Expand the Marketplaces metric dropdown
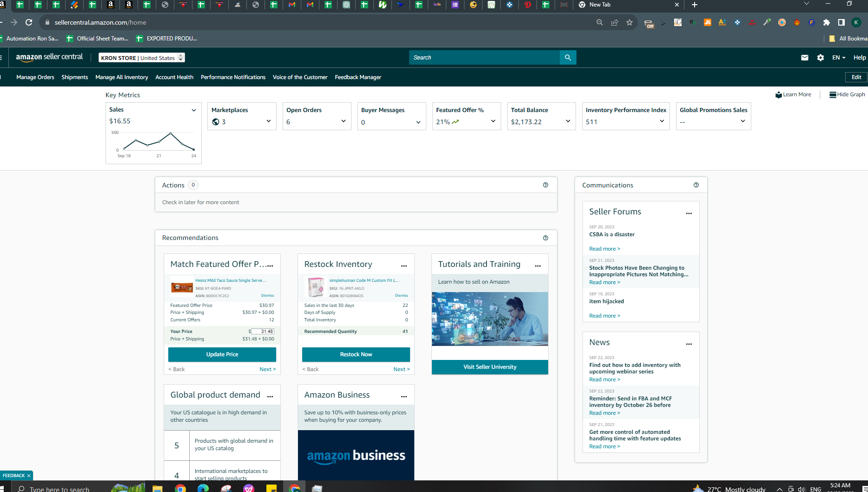Viewport: 868px width, 492px height. click(x=269, y=121)
